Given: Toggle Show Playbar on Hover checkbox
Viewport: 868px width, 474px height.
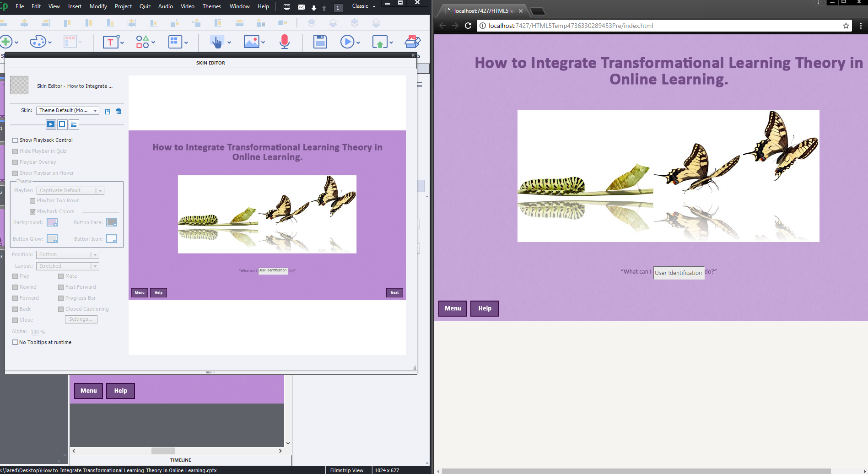Looking at the screenshot, I should pos(15,173).
